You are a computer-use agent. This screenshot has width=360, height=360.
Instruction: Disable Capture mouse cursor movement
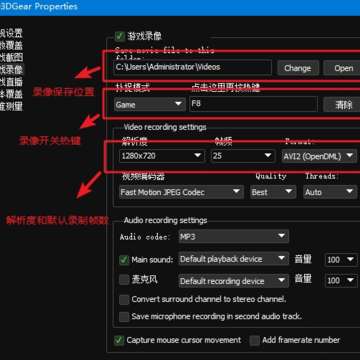[119, 340]
